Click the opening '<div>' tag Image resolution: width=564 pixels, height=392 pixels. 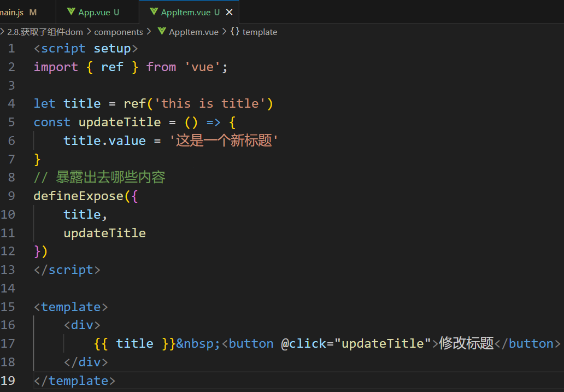tap(82, 325)
